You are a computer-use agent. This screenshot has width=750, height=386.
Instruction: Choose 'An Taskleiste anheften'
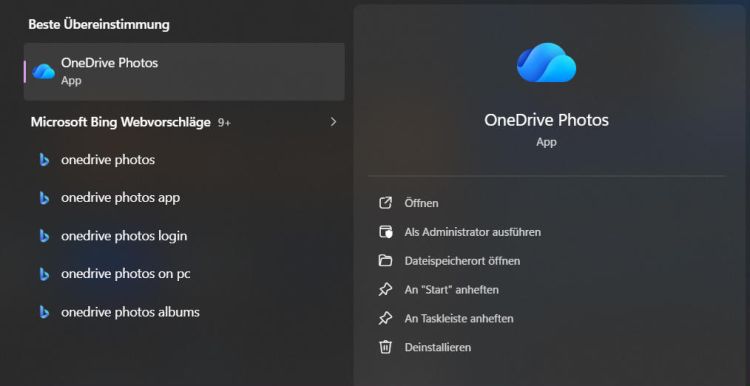(459, 319)
